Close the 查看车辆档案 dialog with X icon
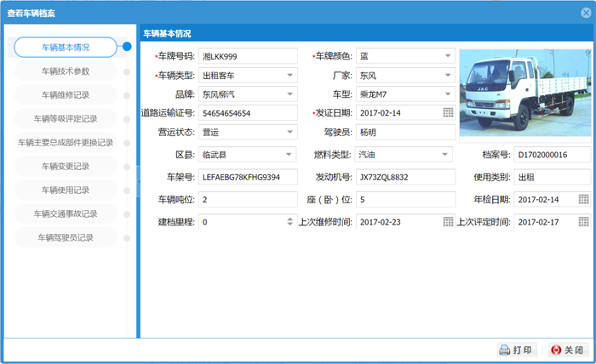 [586, 13]
